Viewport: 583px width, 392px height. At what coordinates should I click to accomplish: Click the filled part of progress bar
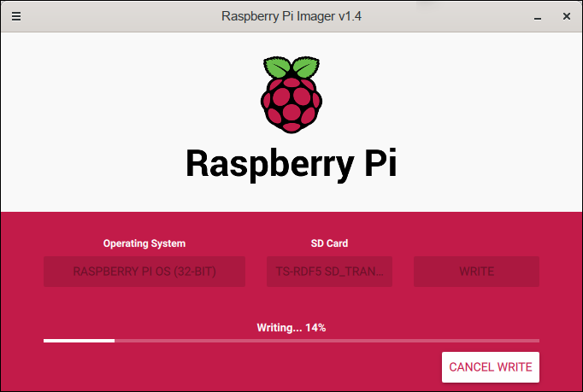(x=79, y=340)
